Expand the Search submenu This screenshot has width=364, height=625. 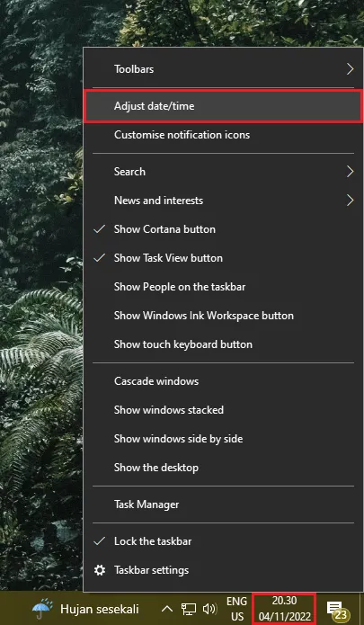(224, 172)
